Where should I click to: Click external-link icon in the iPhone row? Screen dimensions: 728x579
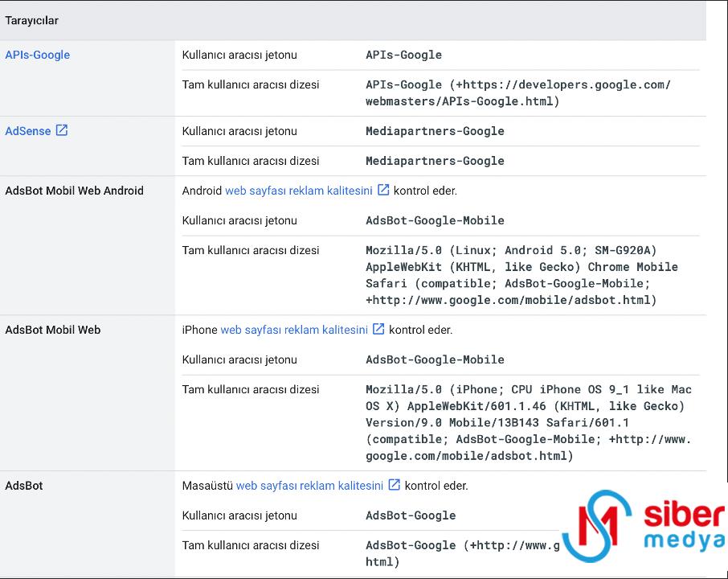click(378, 329)
